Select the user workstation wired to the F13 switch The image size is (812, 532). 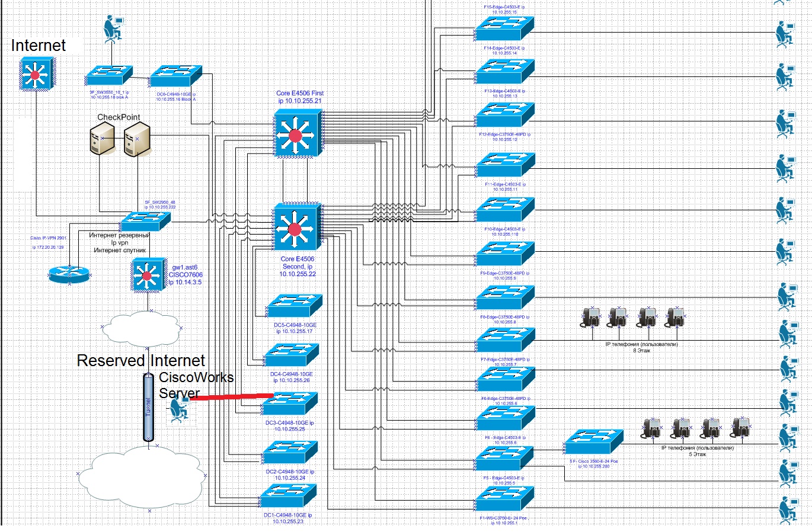(786, 124)
